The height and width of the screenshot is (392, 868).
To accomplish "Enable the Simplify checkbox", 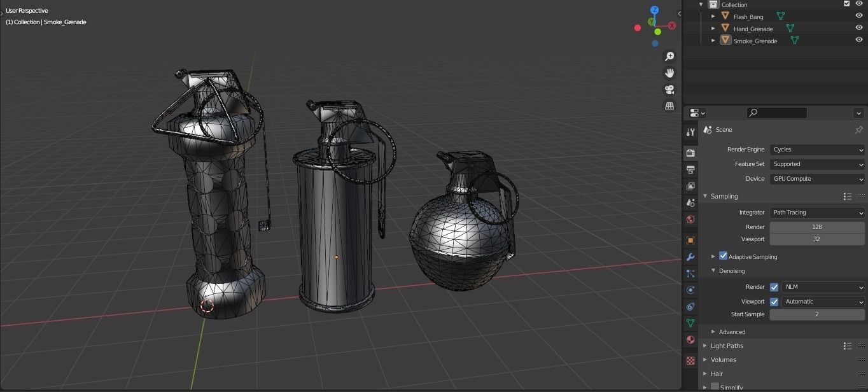I will 715,387.
